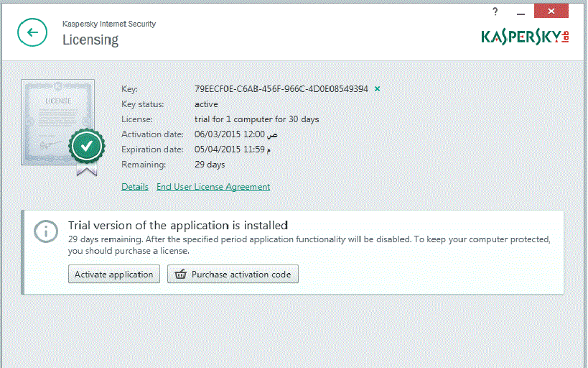
Task: Open the Details link
Action: tap(135, 187)
